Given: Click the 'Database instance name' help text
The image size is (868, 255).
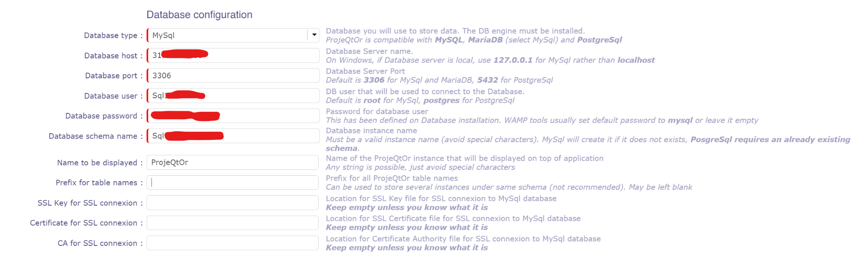Looking at the screenshot, I should [x=371, y=130].
